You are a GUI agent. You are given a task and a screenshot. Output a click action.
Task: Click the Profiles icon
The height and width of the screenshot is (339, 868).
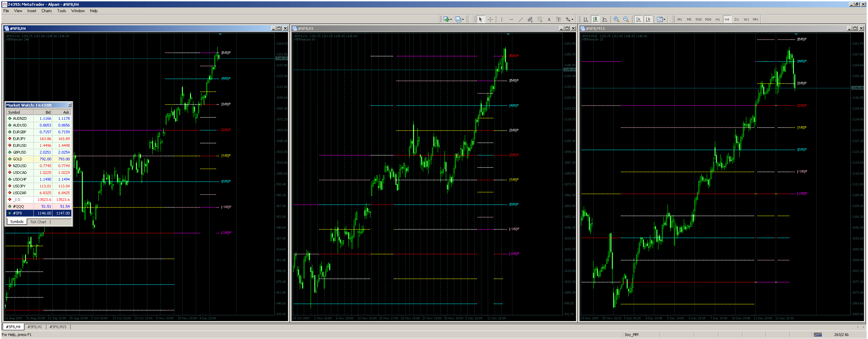(458, 19)
